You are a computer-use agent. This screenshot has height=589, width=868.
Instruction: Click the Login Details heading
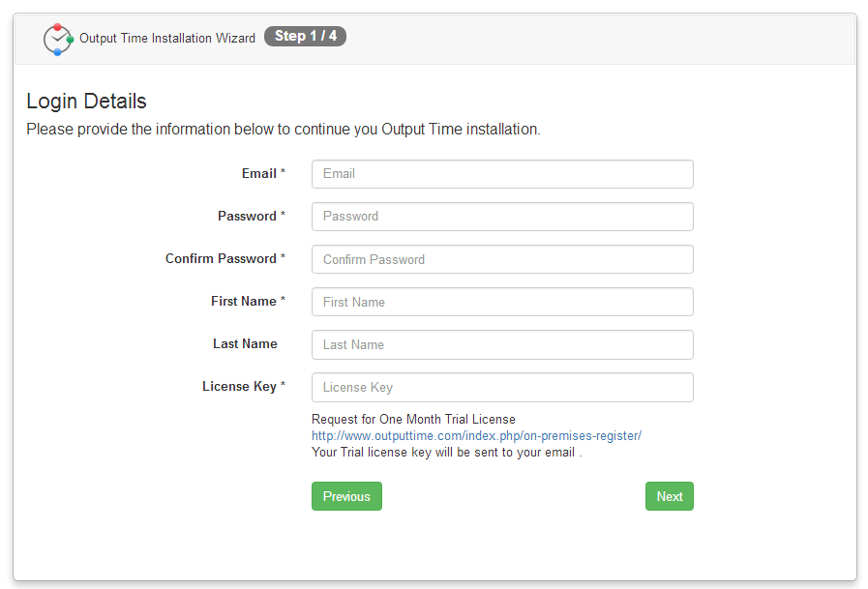point(86,102)
